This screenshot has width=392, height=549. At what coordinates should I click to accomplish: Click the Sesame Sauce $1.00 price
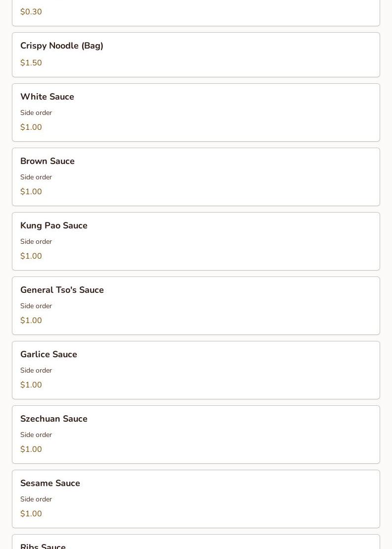click(31, 514)
